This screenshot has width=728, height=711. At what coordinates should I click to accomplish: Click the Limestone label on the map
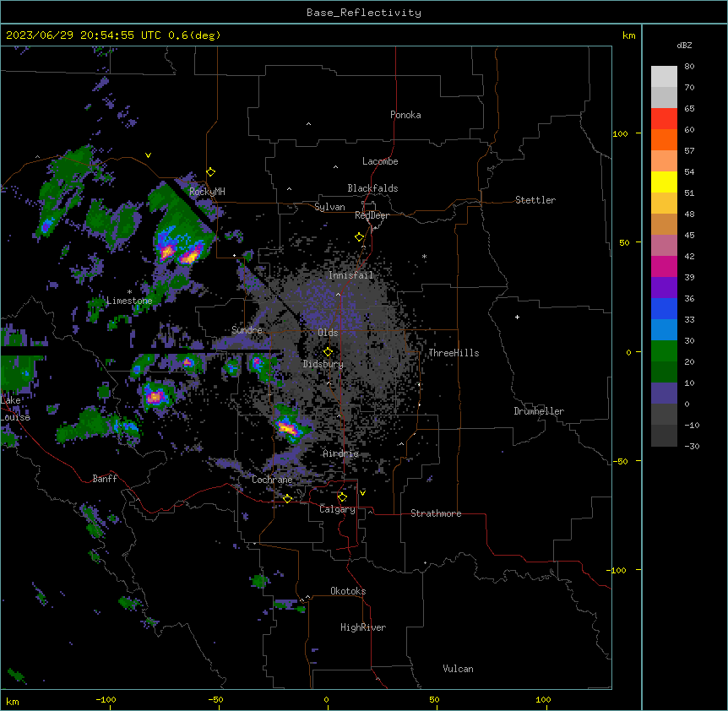[129, 301]
